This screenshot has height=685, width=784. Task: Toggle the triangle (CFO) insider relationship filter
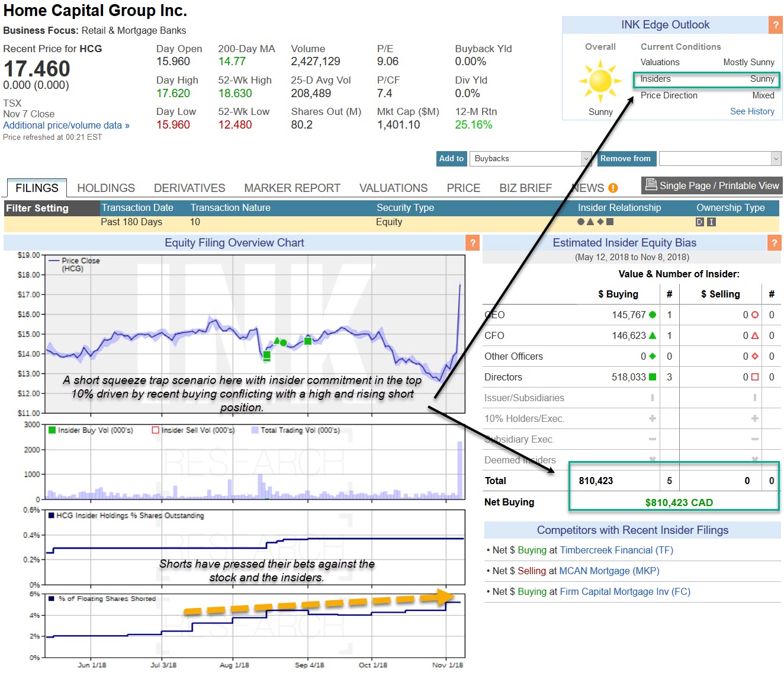590,222
